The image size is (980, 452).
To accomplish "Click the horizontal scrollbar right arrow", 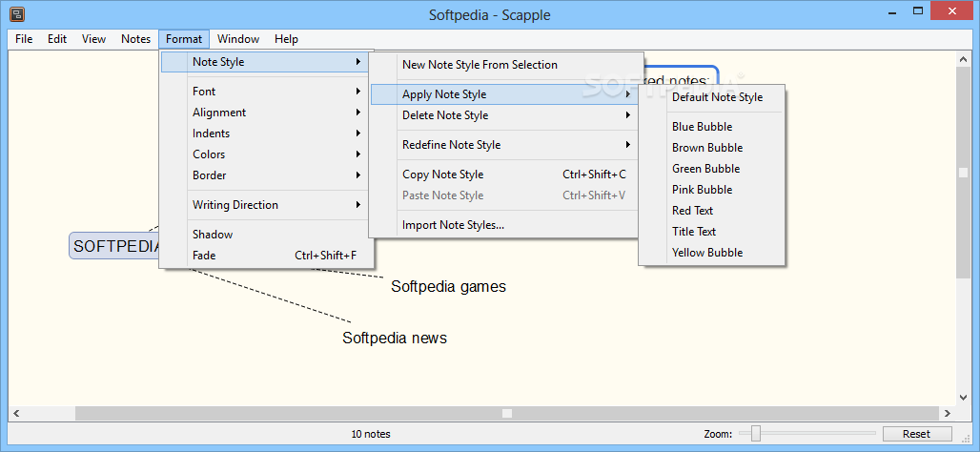I will pos(948,413).
